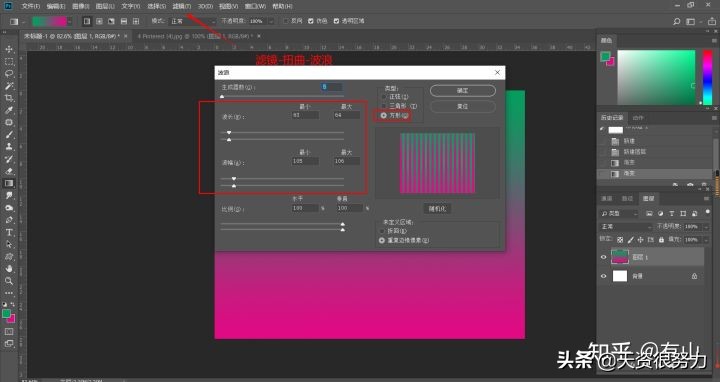Select the Crop tool

point(9,98)
